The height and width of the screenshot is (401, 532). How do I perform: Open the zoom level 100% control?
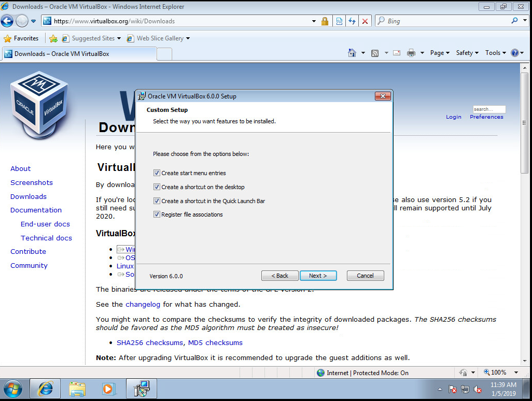[500, 373]
